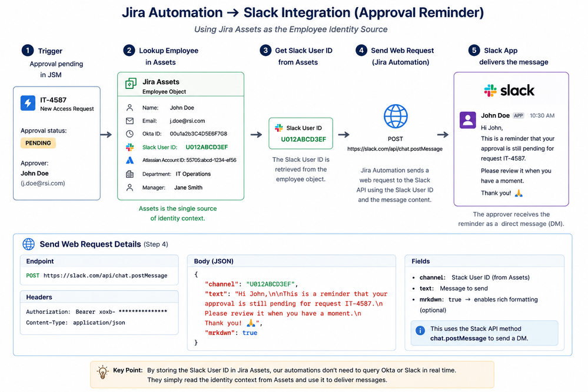Click the Atlassian logo beside Account ID

point(129,160)
